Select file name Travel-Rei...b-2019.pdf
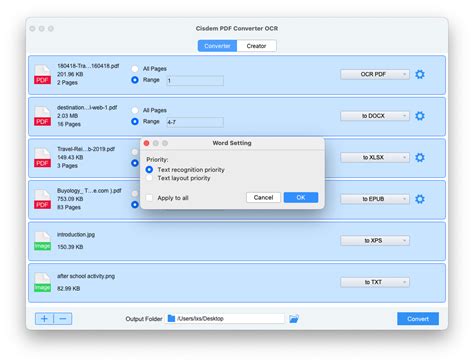This screenshot has height=364, width=474. (x=86, y=149)
